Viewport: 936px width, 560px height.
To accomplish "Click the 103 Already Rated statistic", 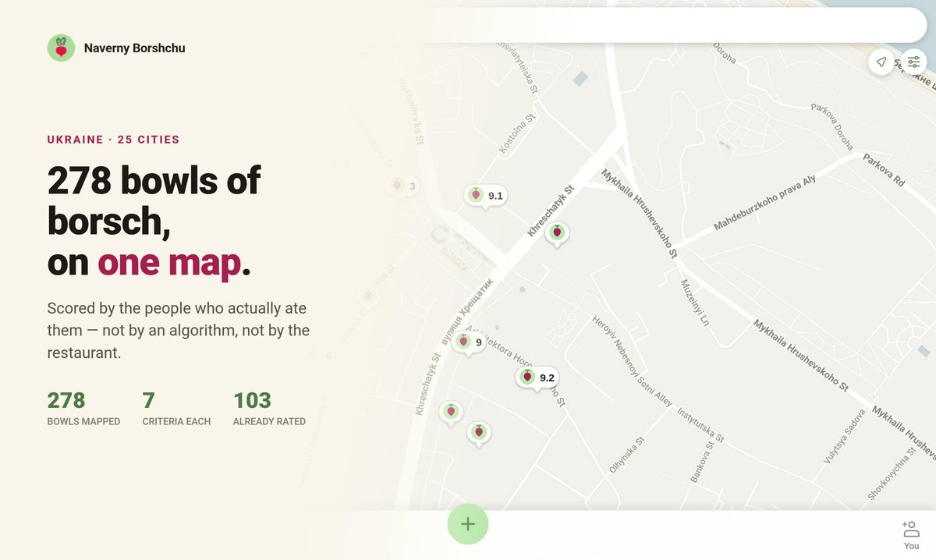I will click(269, 408).
